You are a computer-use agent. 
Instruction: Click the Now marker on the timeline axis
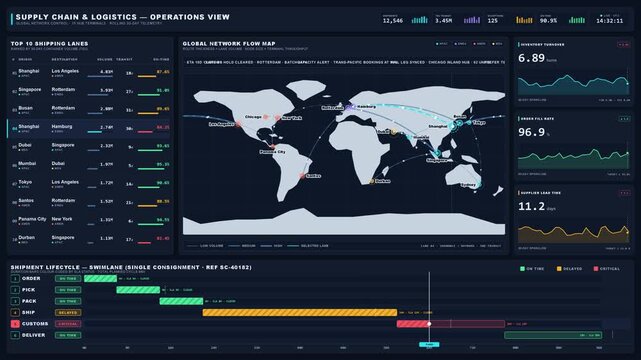pyautogui.click(x=429, y=344)
